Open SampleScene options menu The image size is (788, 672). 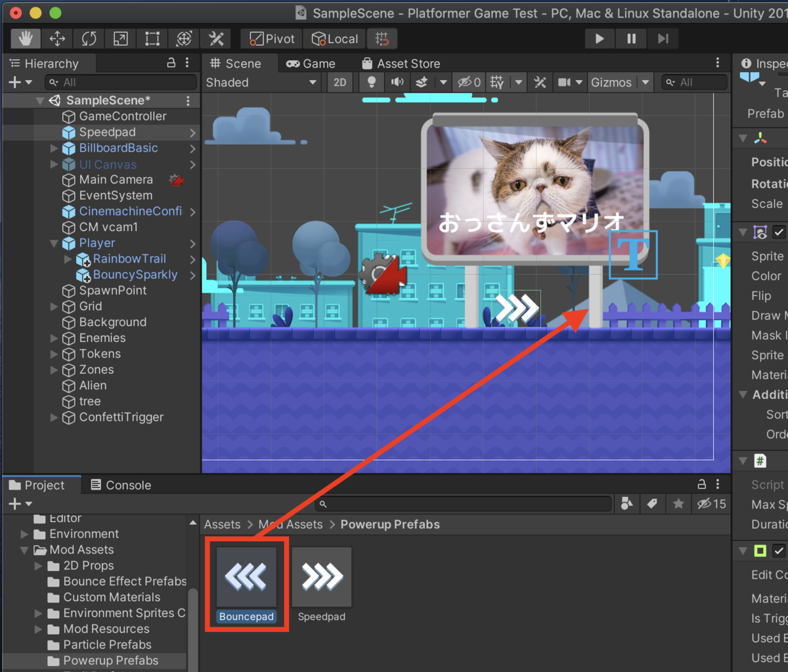point(188,100)
